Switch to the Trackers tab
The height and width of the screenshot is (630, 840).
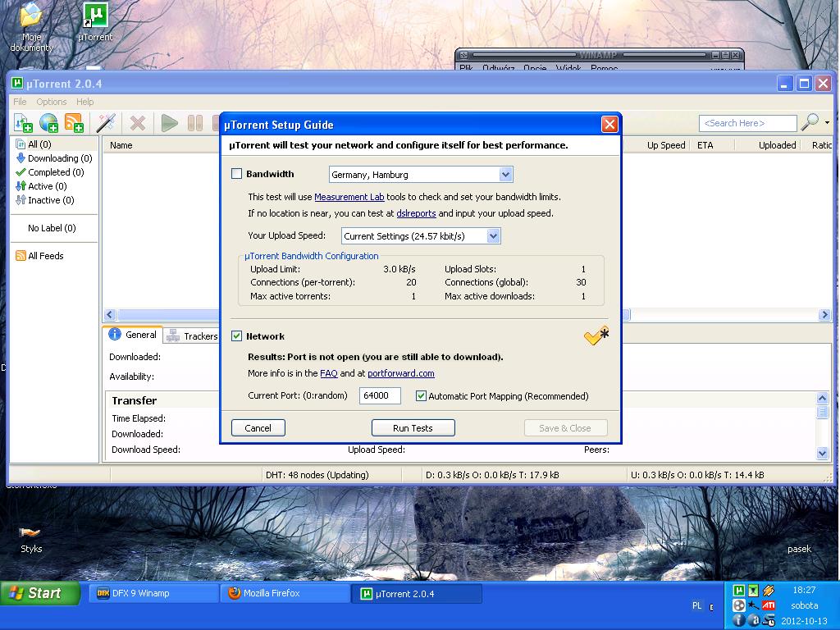pyautogui.click(x=192, y=336)
